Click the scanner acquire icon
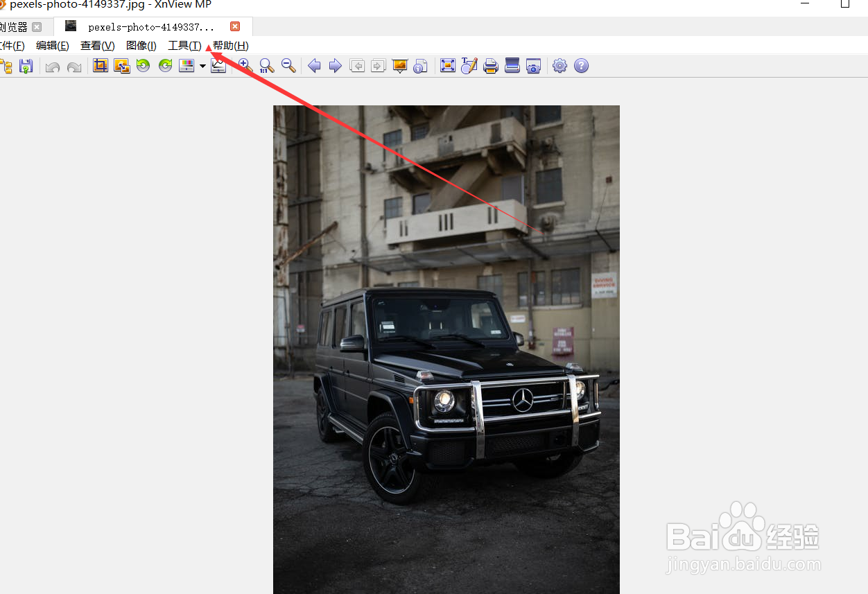The width and height of the screenshot is (868, 594). point(512,66)
